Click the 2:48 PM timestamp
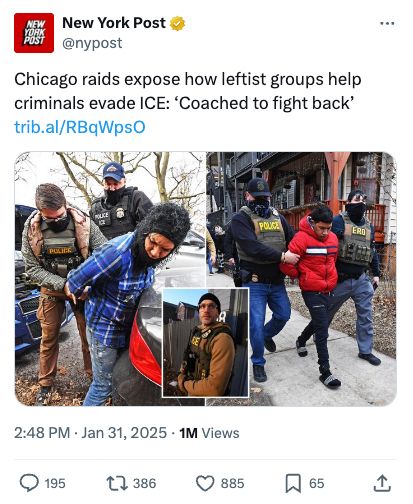Viewport: 413px width, 504px height. pyautogui.click(x=42, y=433)
